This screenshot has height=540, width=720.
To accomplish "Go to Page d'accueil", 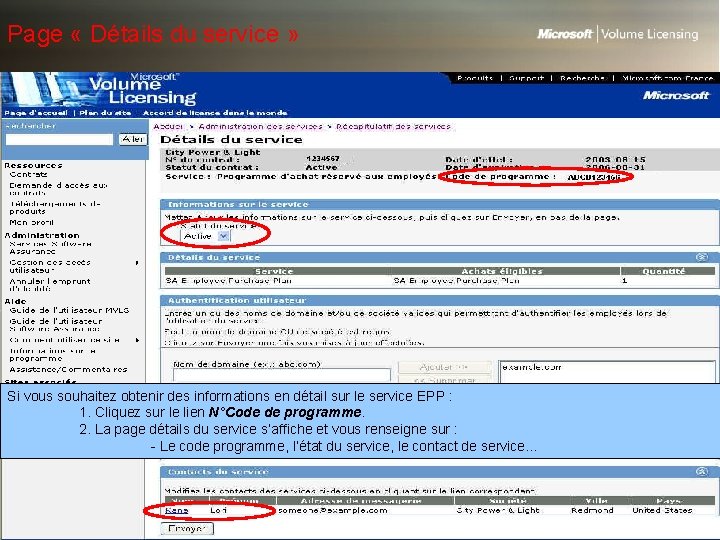I will coord(36,112).
